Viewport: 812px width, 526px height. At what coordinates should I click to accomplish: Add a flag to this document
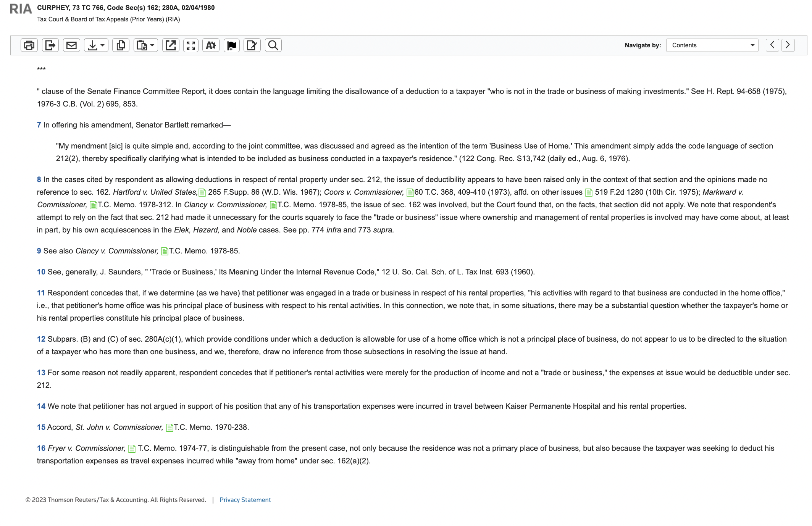[x=231, y=45]
